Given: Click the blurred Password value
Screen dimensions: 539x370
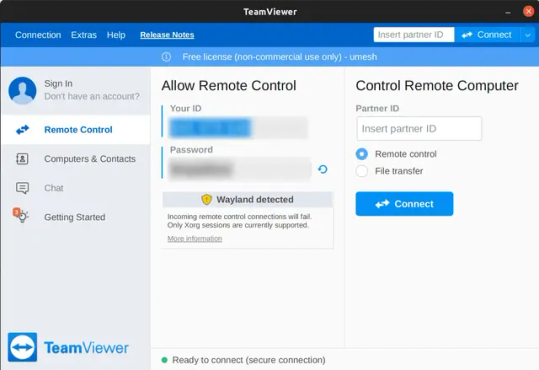Looking at the screenshot, I should [x=201, y=169].
